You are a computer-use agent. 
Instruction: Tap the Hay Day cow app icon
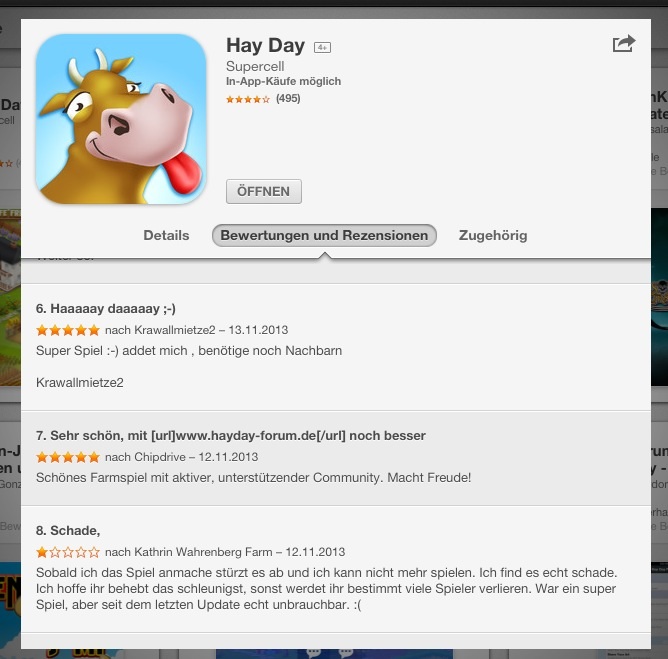pos(121,119)
